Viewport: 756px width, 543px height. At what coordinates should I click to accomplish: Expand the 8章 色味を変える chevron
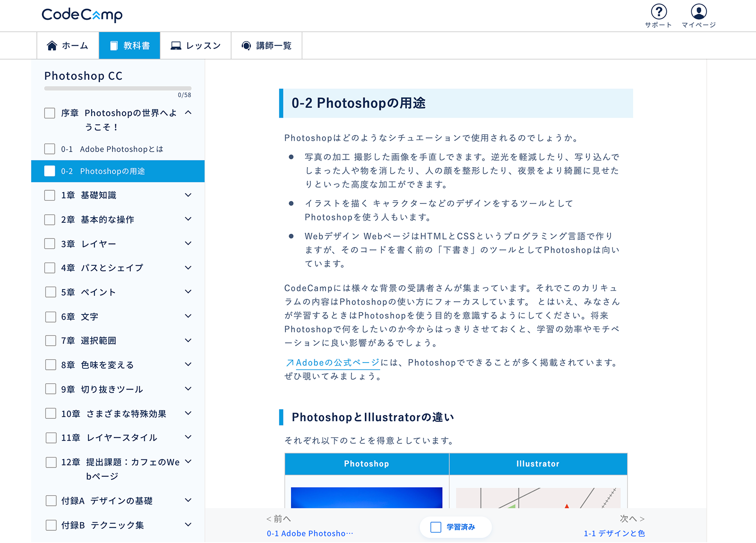tap(188, 364)
